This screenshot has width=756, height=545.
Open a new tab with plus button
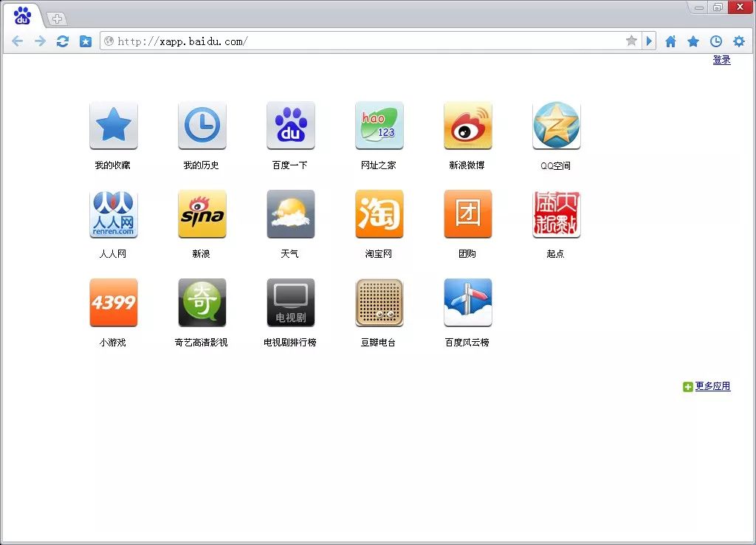(x=57, y=18)
